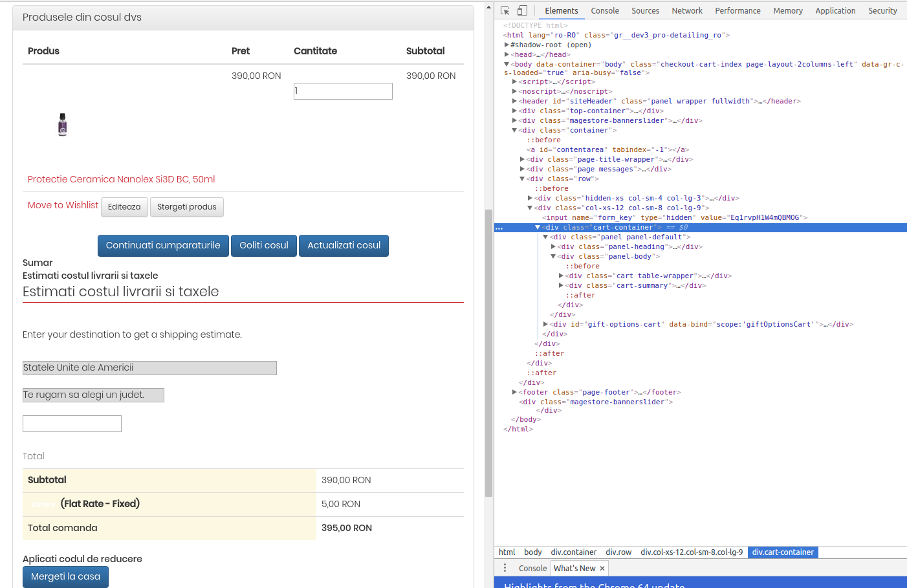Expand the hidden-xs col-sm-4 div node

pos(530,198)
